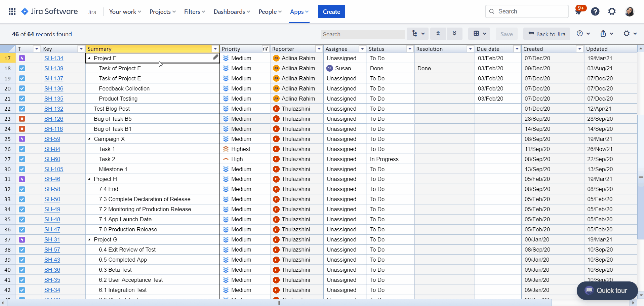Expand all rows with double down arrows
The height and width of the screenshot is (306, 644).
point(454,34)
